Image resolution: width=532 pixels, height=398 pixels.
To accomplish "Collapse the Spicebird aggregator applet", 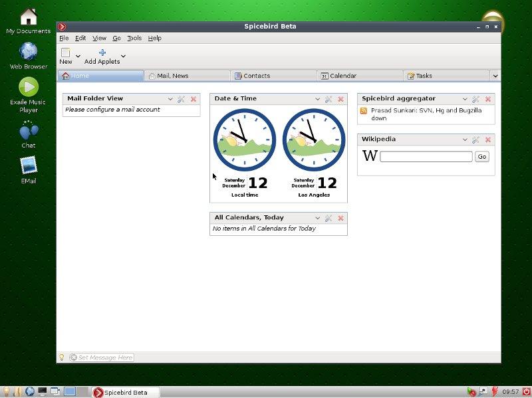I will pyautogui.click(x=465, y=99).
